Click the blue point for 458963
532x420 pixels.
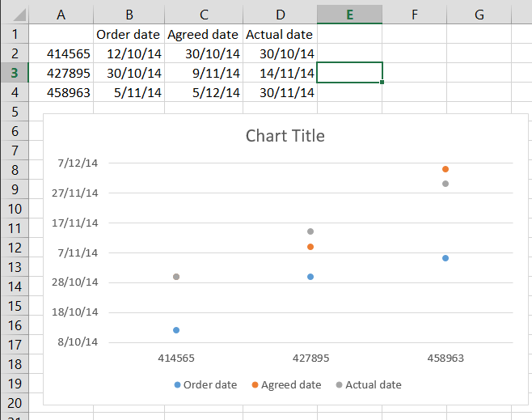tap(445, 258)
